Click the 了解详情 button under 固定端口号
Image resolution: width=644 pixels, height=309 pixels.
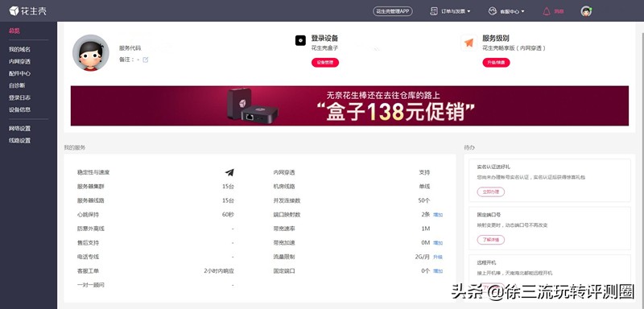[x=491, y=240]
